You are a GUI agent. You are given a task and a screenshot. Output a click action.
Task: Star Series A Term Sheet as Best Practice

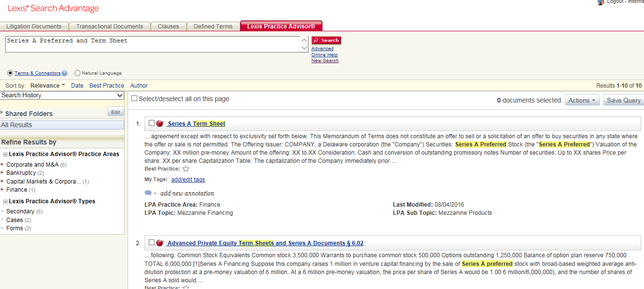tap(186, 169)
